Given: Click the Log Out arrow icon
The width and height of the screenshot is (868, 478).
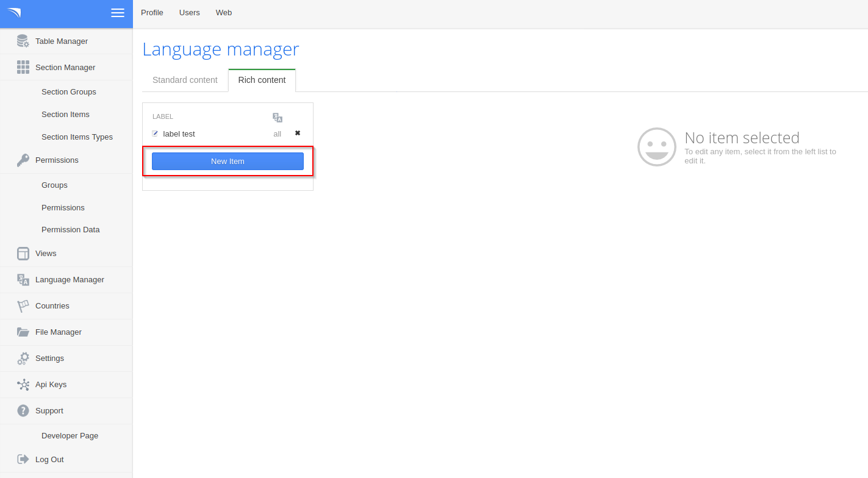Looking at the screenshot, I should click(23, 459).
